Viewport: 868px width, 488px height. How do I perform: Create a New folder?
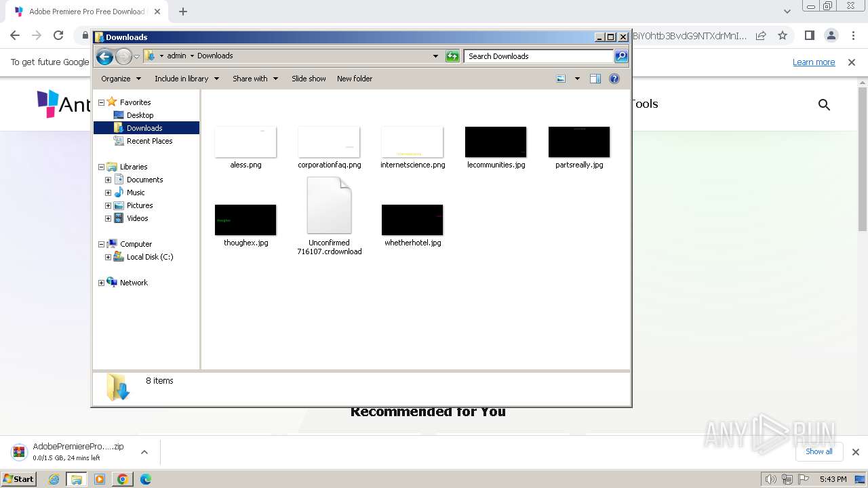click(x=355, y=79)
